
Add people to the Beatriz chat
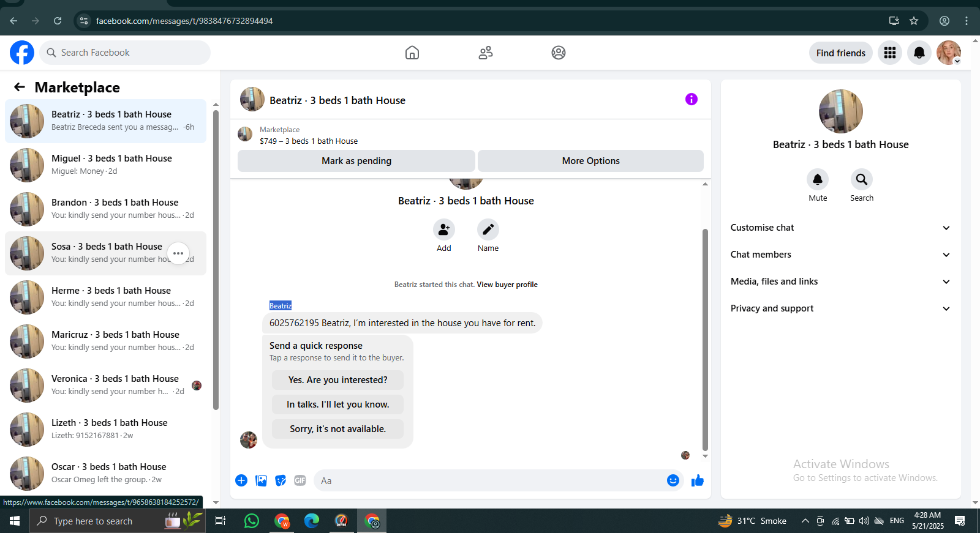point(444,229)
